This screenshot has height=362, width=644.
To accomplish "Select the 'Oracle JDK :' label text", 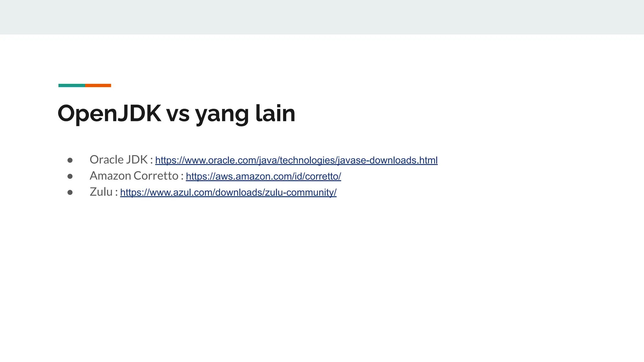I will (x=121, y=160).
